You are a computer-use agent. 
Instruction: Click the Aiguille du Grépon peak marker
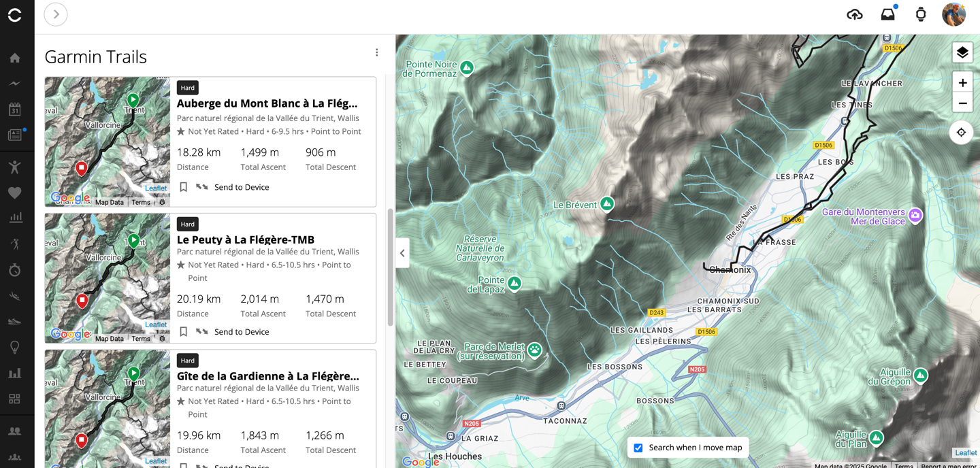pyautogui.click(x=921, y=375)
